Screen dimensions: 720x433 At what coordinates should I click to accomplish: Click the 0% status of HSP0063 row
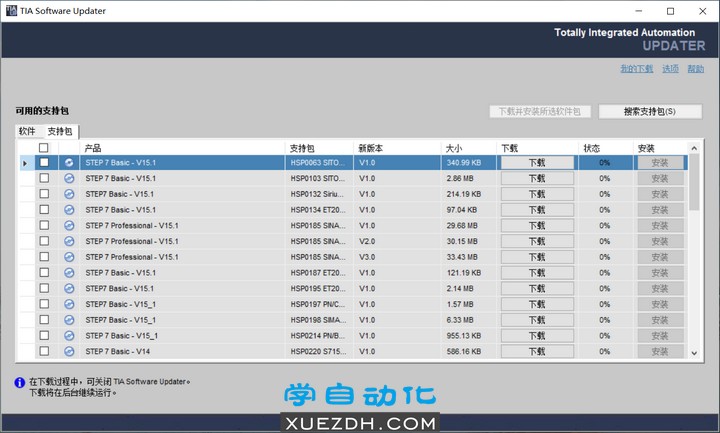[x=604, y=163]
